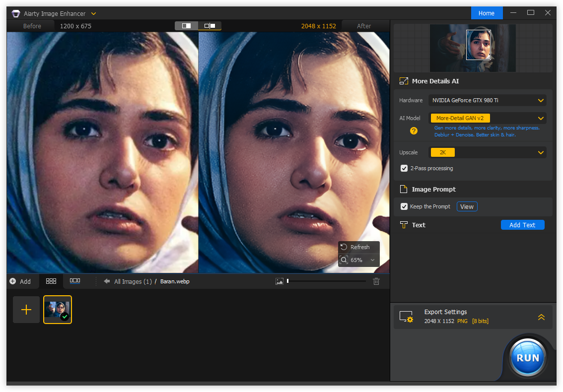Click the More Details AI section icon

pyautogui.click(x=404, y=81)
